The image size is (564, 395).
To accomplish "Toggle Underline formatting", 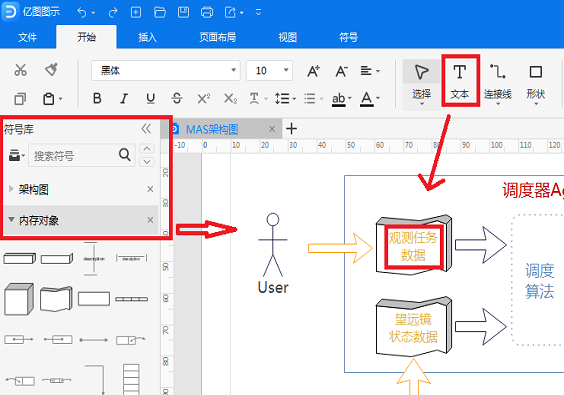I will tap(151, 98).
